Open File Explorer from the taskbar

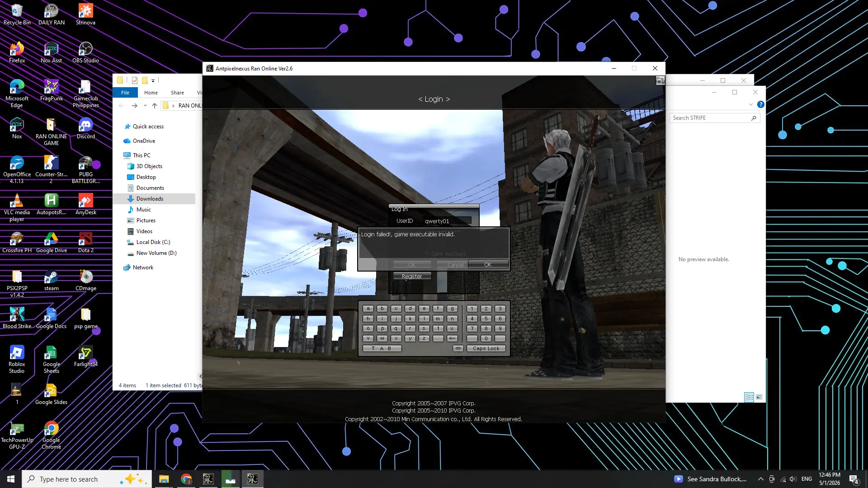tap(164, 479)
